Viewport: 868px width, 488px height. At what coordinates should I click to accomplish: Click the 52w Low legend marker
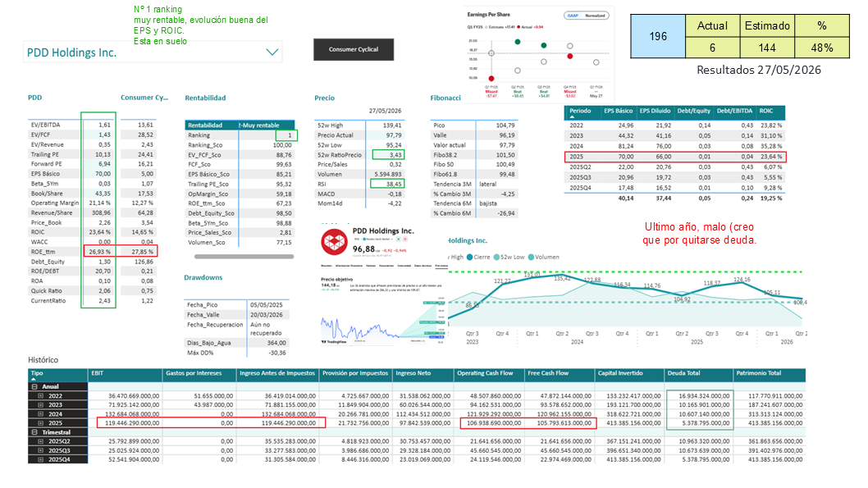[496, 257]
